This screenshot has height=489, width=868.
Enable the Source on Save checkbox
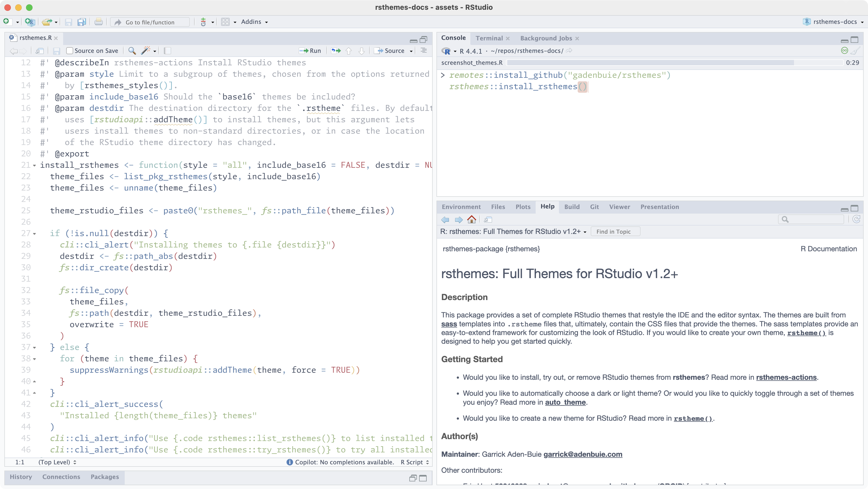70,51
